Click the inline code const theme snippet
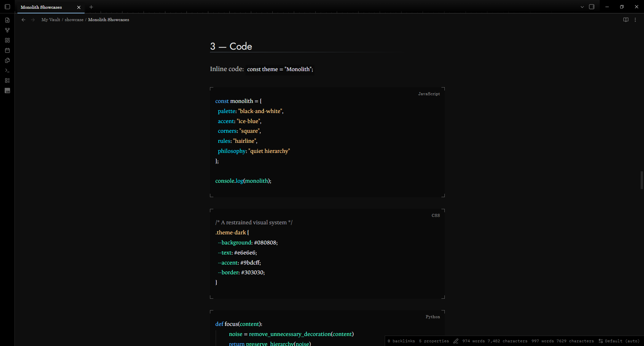Viewport: 644px width, 346px height. [x=280, y=69]
